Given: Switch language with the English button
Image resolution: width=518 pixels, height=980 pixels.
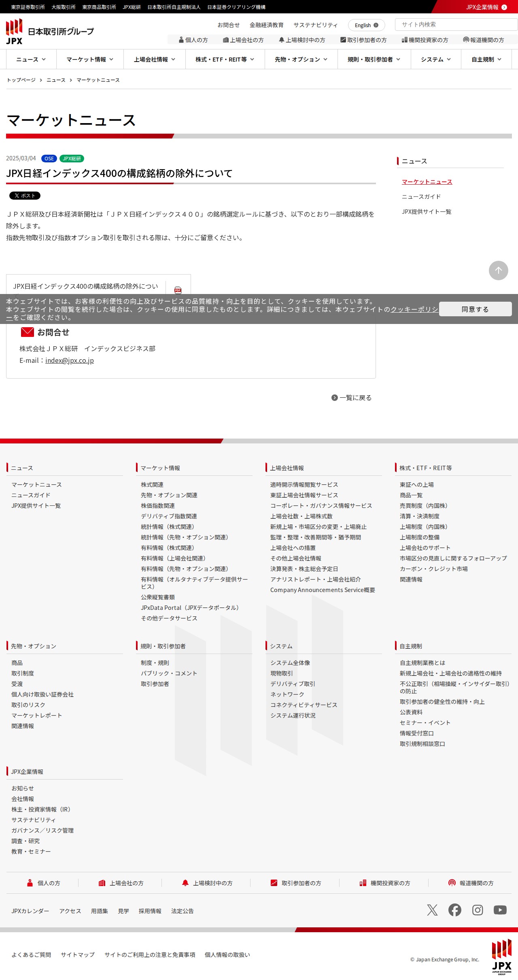Looking at the screenshot, I should tap(367, 25).
